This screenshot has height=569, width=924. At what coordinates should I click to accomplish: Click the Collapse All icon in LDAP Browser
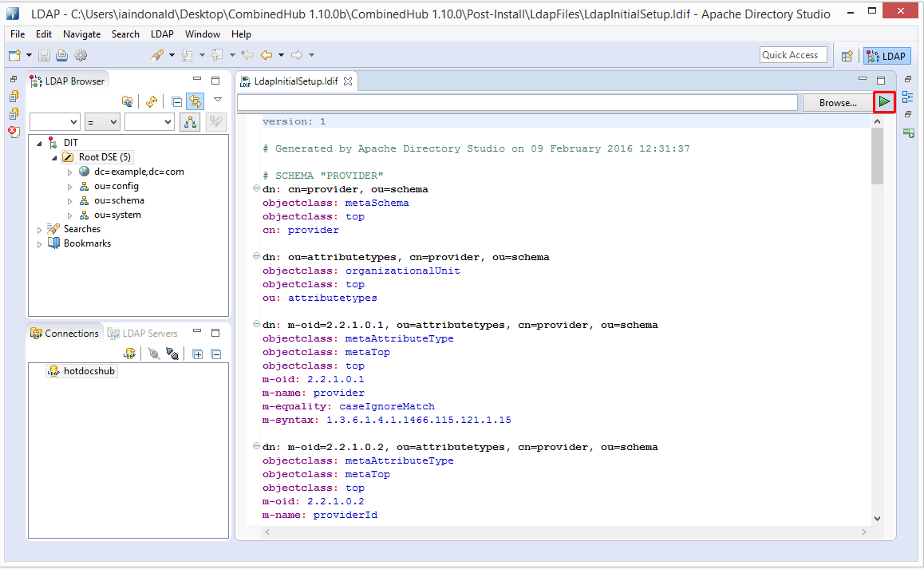176,101
